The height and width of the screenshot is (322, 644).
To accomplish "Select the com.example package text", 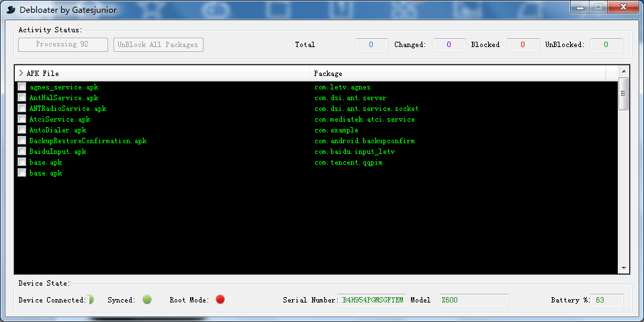I will pos(336,130).
